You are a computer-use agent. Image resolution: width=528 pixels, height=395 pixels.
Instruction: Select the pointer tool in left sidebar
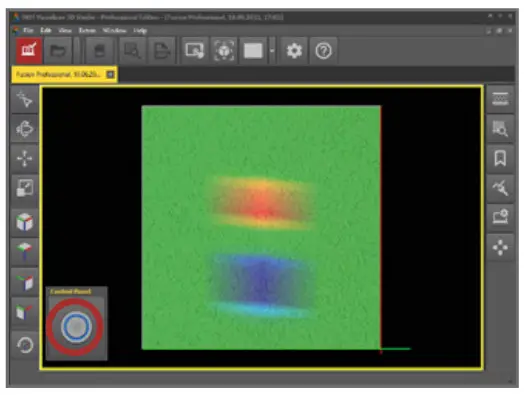(x=25, y=99)
